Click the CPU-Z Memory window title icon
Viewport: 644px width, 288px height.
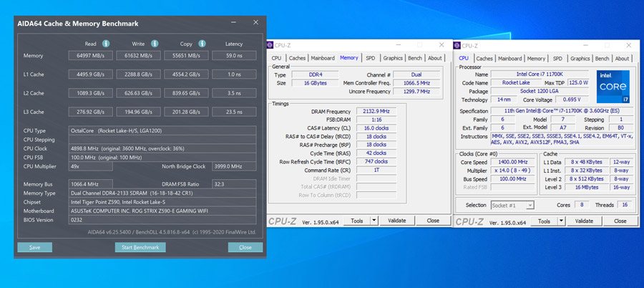pos(270,45)
